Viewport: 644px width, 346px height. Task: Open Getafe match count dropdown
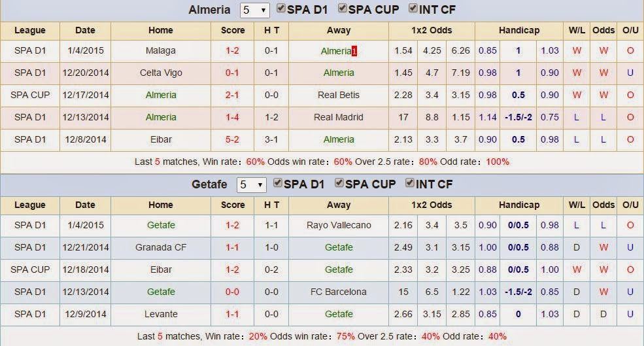pos(252,185)
